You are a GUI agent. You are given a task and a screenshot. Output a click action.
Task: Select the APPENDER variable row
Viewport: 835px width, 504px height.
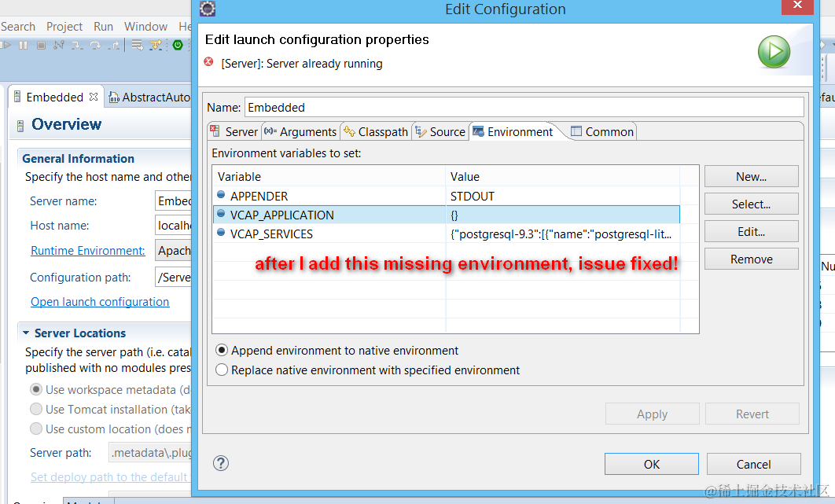447,196
